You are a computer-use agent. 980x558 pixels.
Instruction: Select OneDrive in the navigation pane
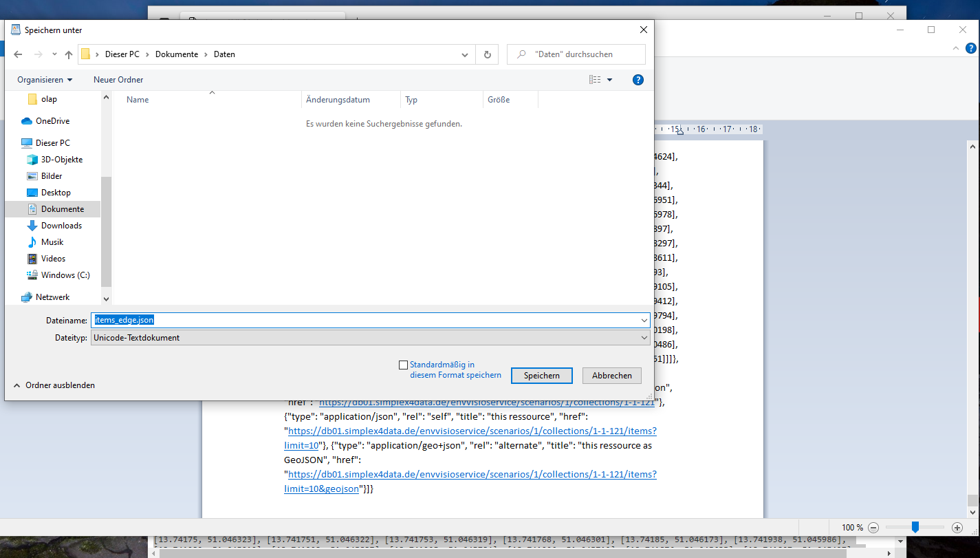tap(52, 121)
